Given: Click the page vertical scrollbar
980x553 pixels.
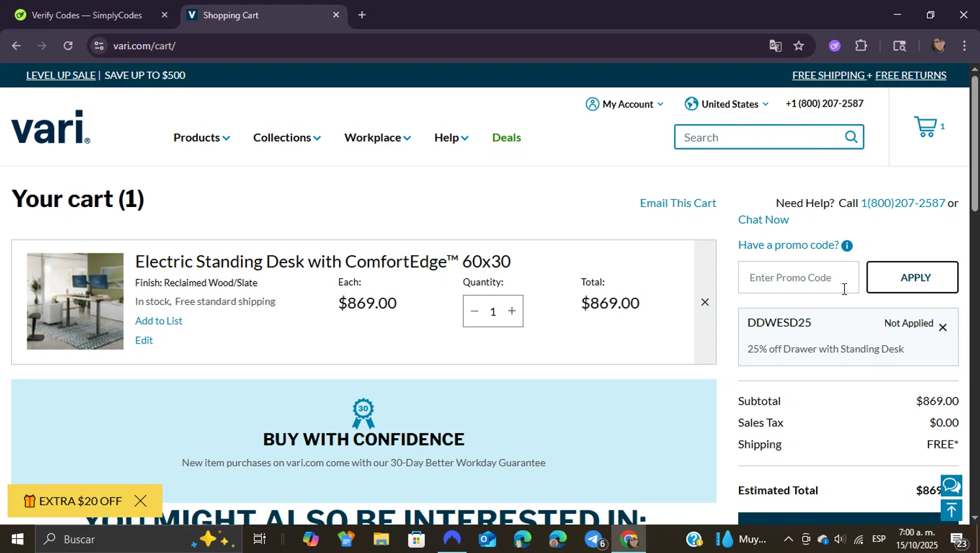Looking at the screenshot, I should coord(975,144).
